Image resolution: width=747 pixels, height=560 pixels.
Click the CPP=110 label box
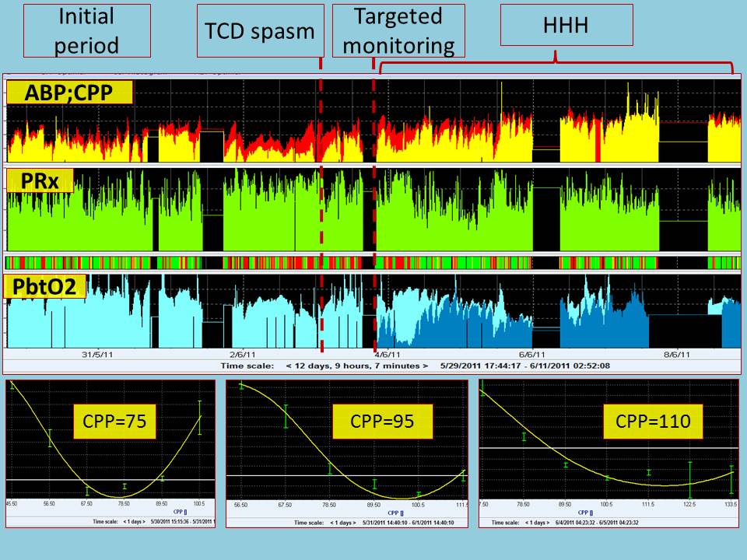click(x=653, y=424)
